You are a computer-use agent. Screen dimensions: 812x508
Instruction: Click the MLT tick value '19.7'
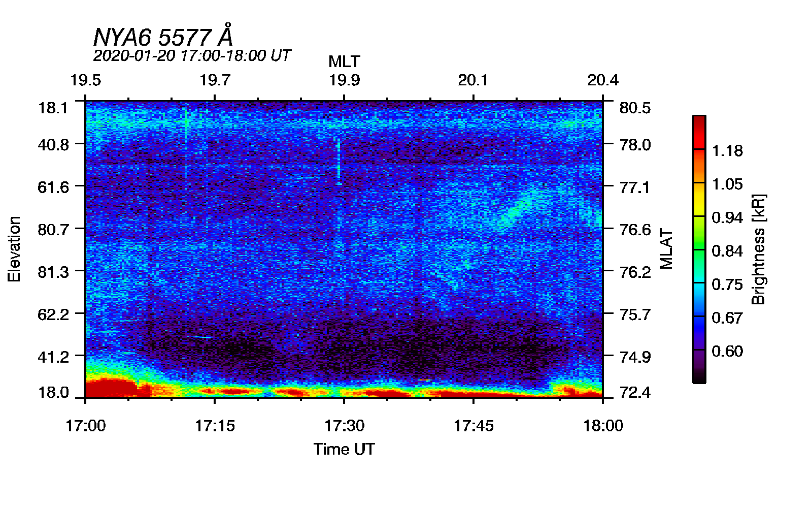(215, 80)
